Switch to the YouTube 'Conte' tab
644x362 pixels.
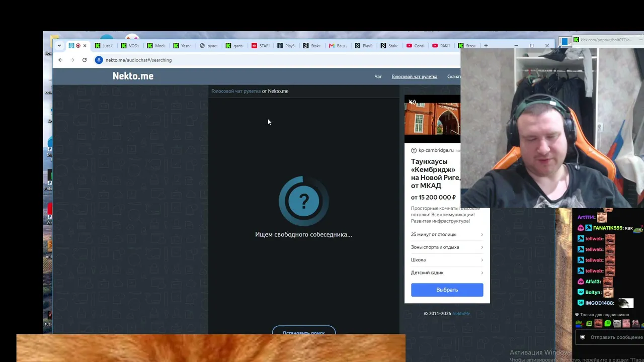click(415, 46)
